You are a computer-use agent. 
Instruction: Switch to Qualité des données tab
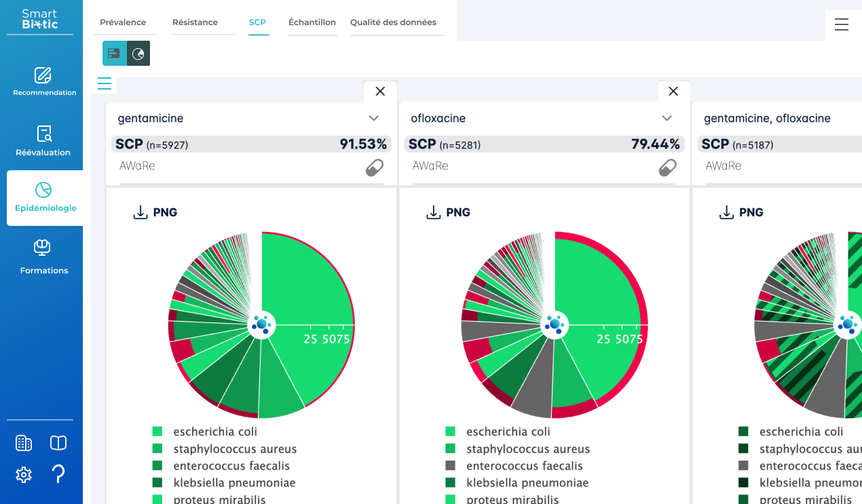[393, 22]
